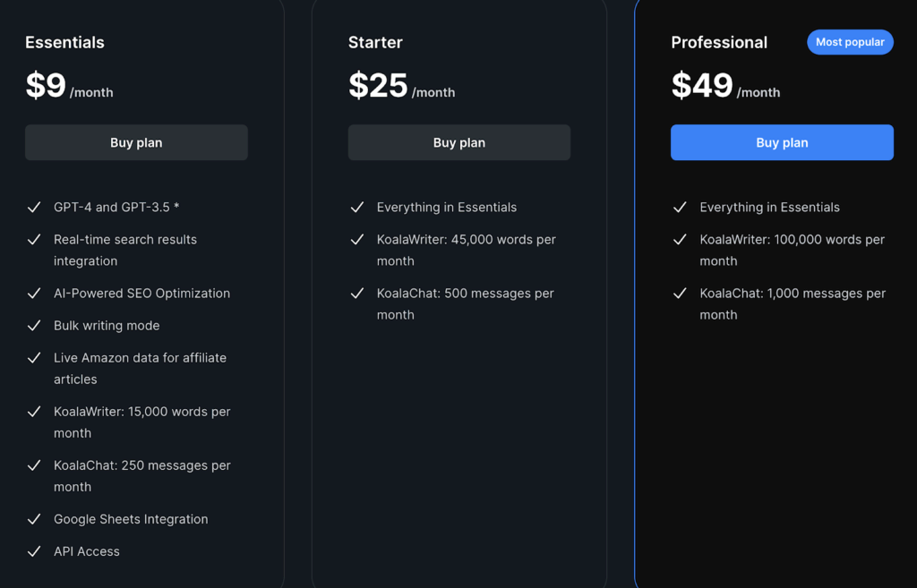Click the $49 price text
The width and height of the screenshot is (917, 588).
tap(702, 86)
